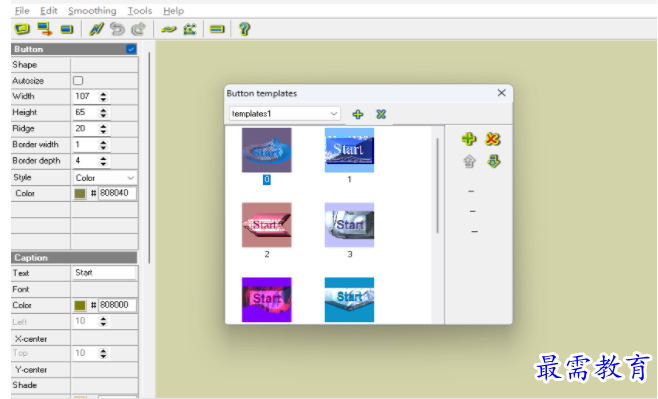Image resolution: width=658 pixels, height=399 pixels.
Task: Click the Caption section header
Action: pos(74,258)
